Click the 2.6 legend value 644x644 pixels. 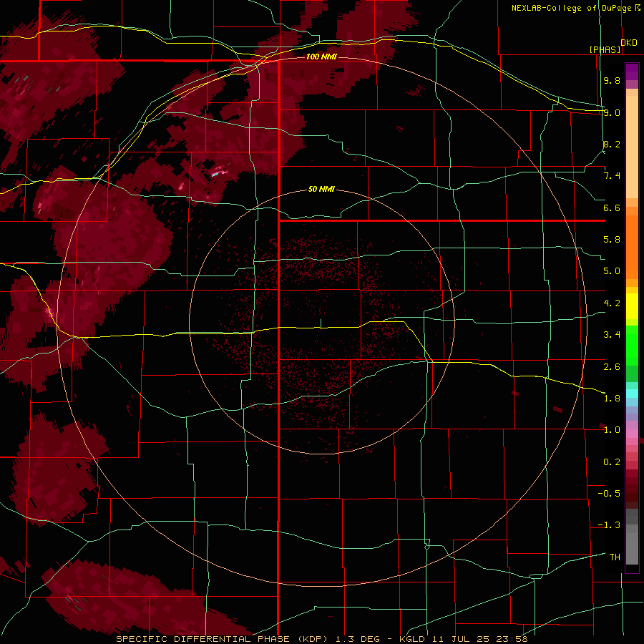click(612, 366)
